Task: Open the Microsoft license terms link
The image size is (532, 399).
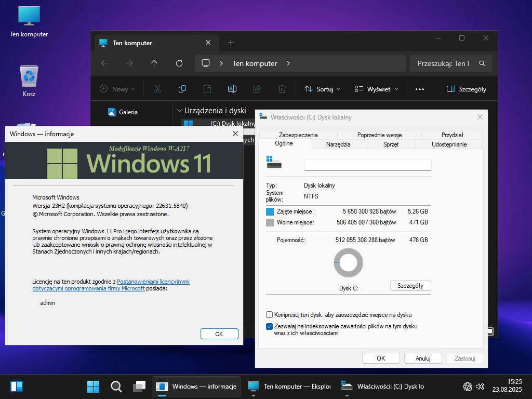Action: pos(153,282)
